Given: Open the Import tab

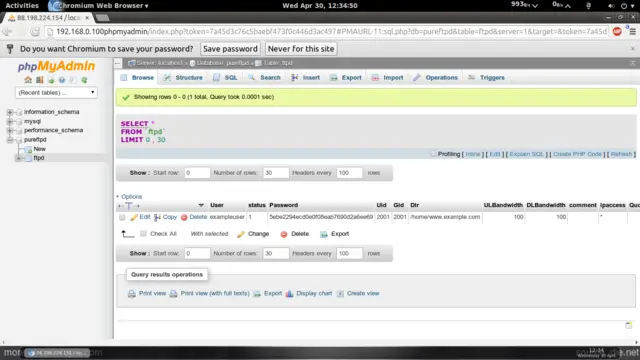Looking at the screenshot, I should click(x=387, y=78).
